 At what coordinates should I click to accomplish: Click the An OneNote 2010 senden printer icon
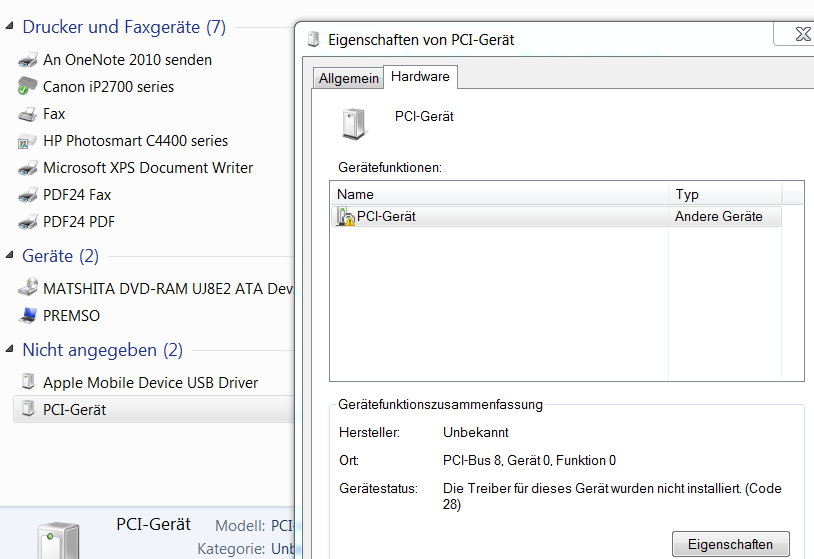coord(28,60)
